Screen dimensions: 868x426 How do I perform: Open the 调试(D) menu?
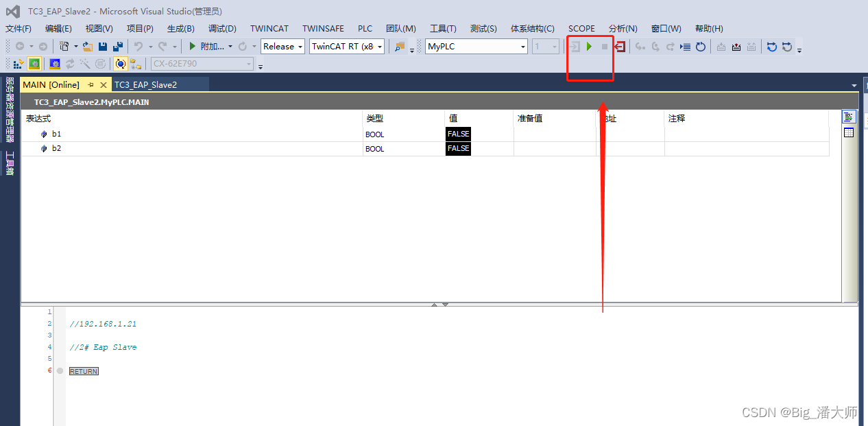tap(222, 29)
